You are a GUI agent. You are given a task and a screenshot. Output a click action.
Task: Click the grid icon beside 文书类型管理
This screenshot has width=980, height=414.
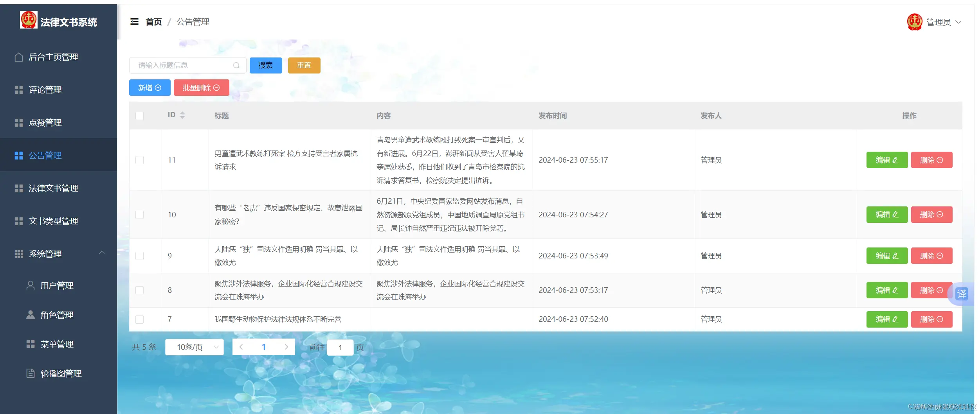click(x=19, y=221)
